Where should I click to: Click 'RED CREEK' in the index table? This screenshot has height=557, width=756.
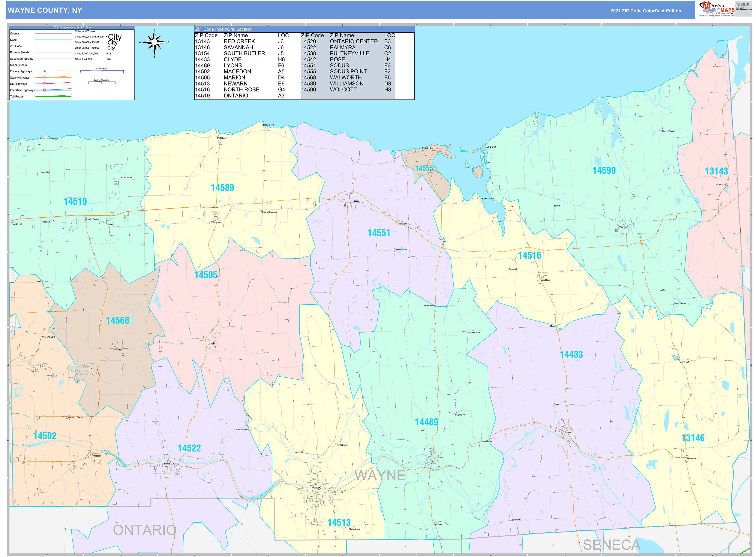(x=239, y=42)
